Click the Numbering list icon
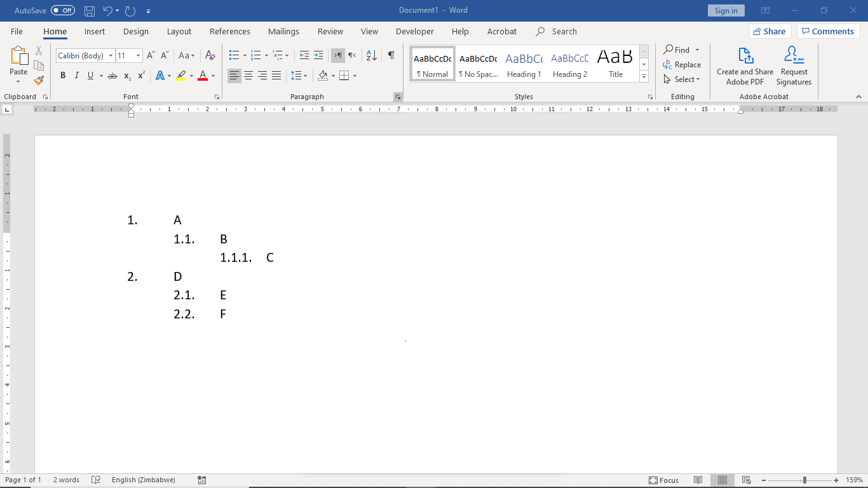 click(x=255, y=55)
